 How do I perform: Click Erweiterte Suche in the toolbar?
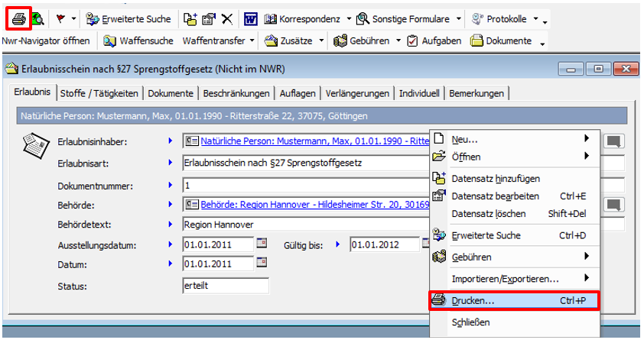point(128,18)
